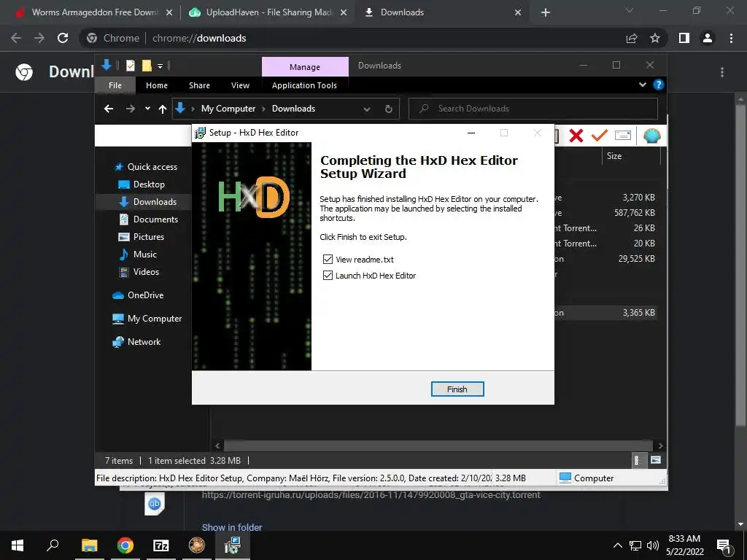Open Desktop in the navigation pane
747x560 pixels.
149,184
